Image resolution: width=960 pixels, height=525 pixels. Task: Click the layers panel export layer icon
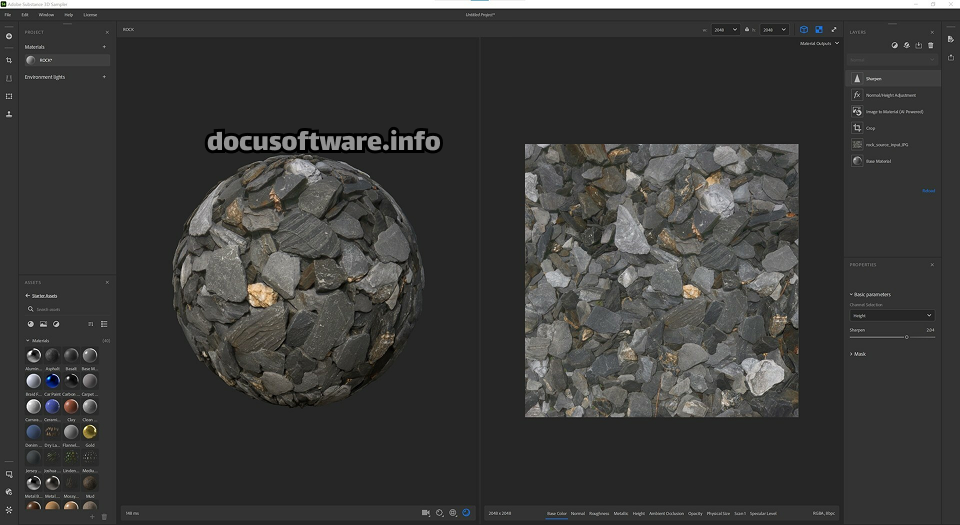(x=918, y=45)
